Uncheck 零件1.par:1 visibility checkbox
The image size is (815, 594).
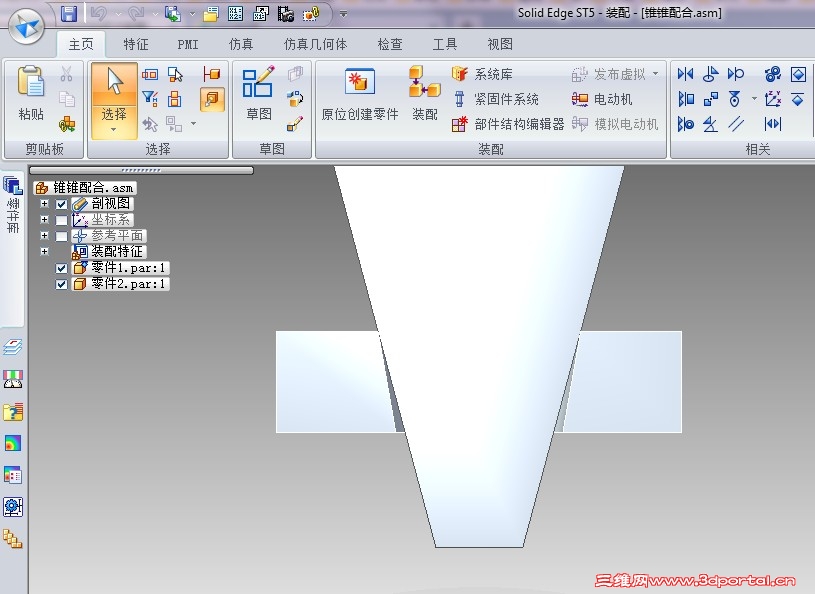(61, 268)
